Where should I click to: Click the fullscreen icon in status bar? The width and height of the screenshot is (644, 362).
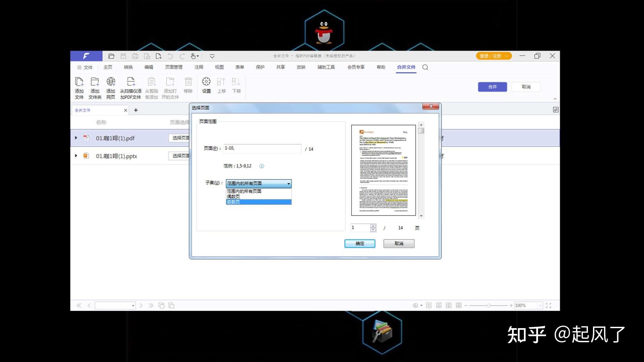(548, 305)
